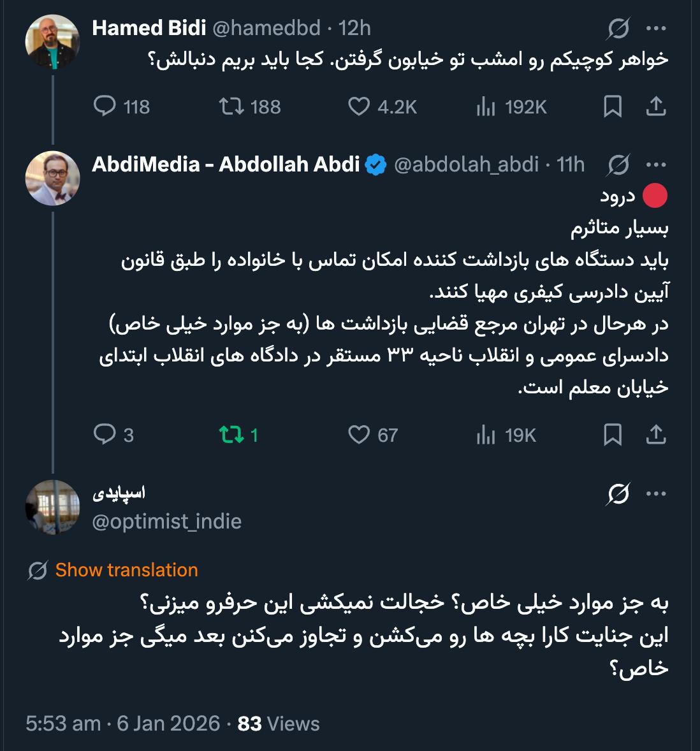
Task: Click the verified badge next to AbdiMedia
Action: pos(376,164)
